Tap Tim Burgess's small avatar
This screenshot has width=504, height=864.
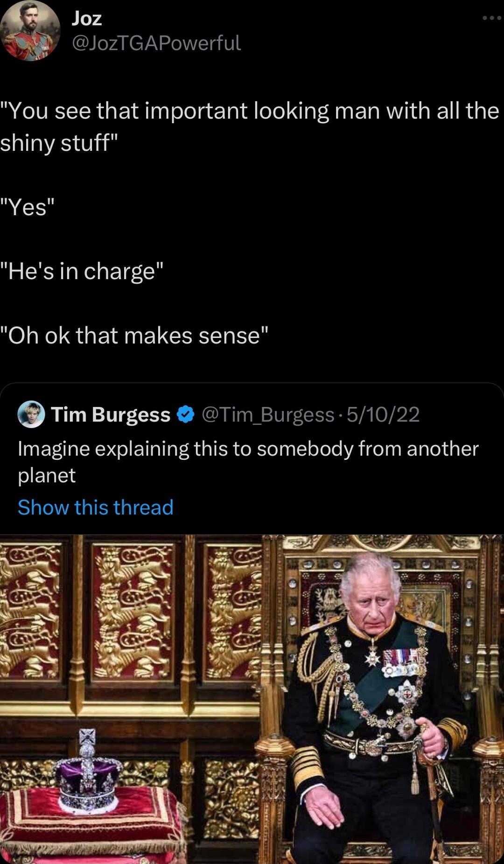31,414
